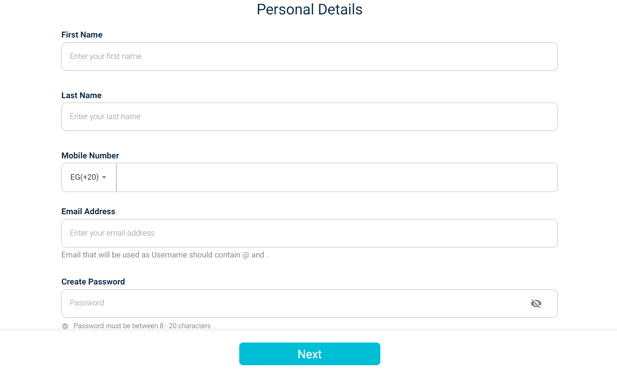Toggle password visibility eye icon

click(x=536, y=303)
